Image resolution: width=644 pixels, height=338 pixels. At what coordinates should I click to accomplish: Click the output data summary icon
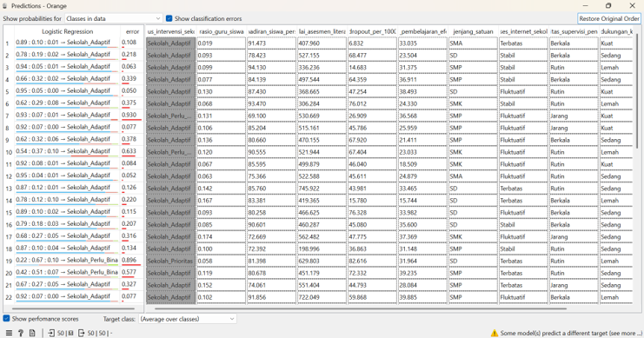click(x=81, y=333)
